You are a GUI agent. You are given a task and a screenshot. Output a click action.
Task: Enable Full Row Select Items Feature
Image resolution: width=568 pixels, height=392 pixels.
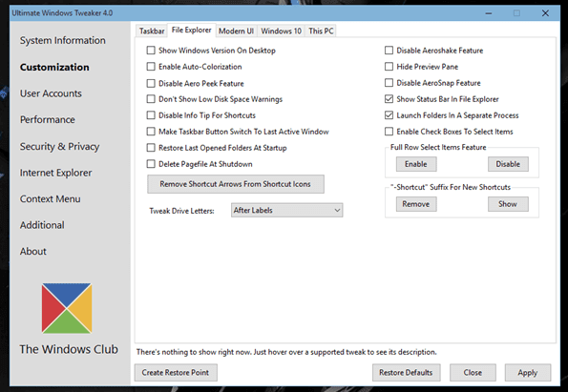point(416,164)
